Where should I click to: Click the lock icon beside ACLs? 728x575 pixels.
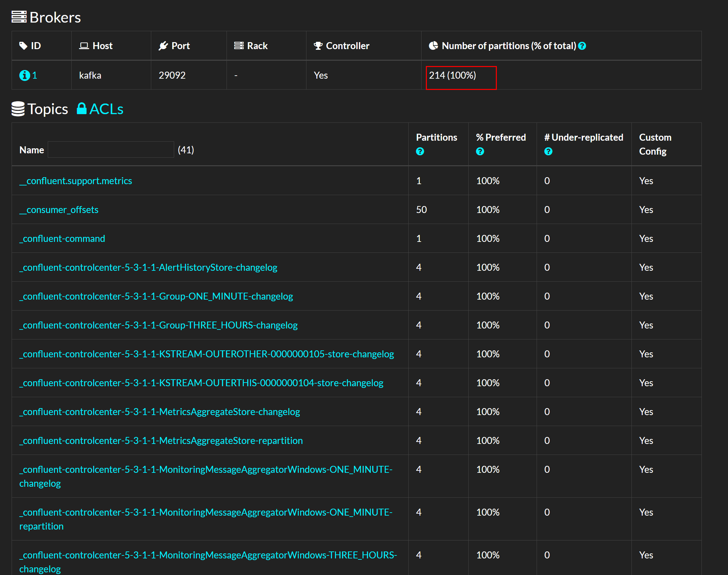tap(82, 109)
